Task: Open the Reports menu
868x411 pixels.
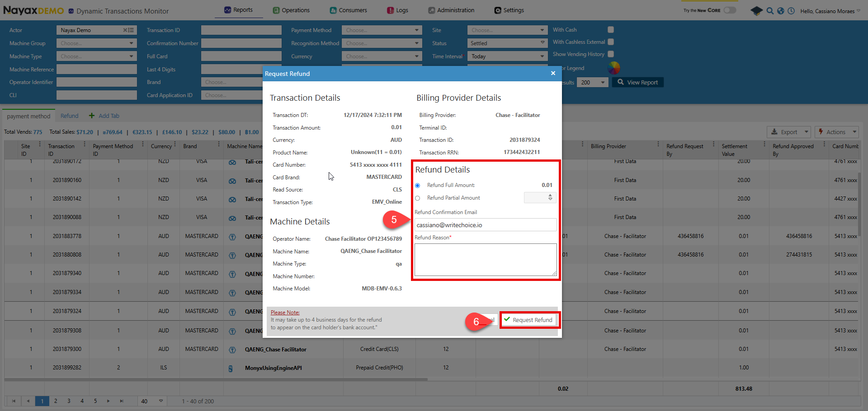Action: point(239,10)
